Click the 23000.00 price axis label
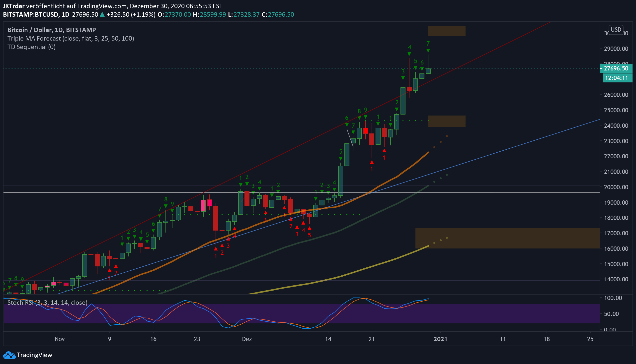636x364 pixels. pyautogui.click(x=616, y=141)
